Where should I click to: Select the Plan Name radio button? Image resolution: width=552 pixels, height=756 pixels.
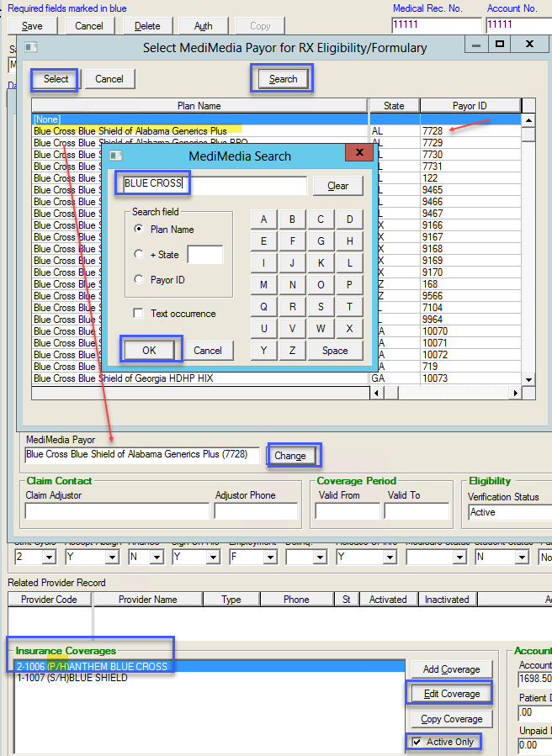[139, 229]
